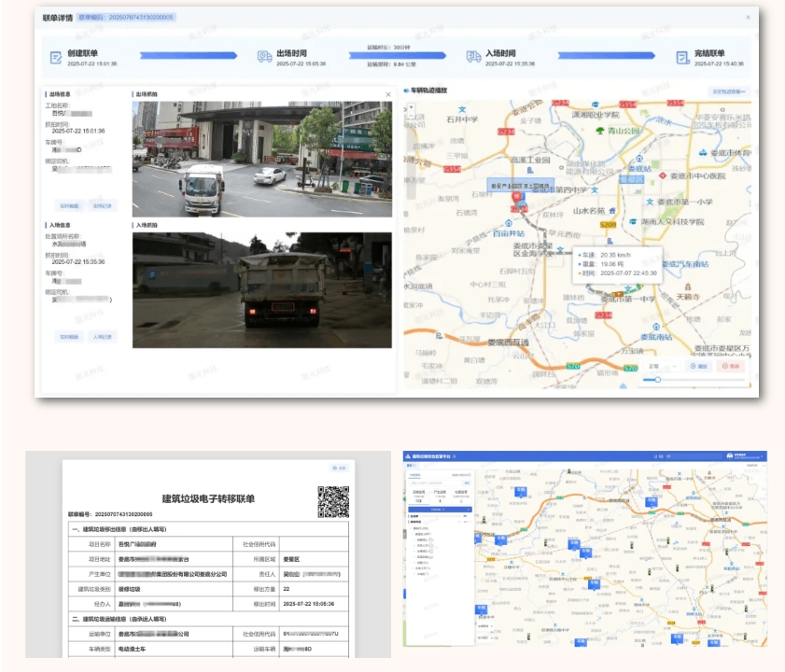Click the real-time button under 出场信息
This screenshot has height=672, width=785.
(x=70, y=205)
